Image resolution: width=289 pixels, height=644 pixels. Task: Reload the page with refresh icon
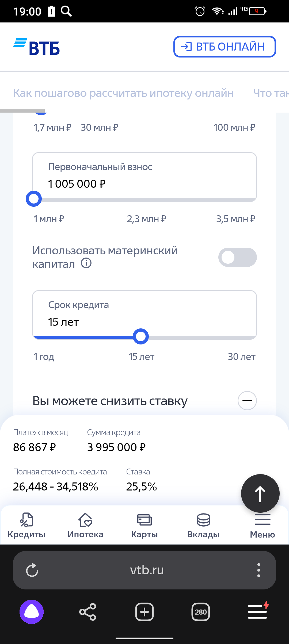click(x=32, y=570)
